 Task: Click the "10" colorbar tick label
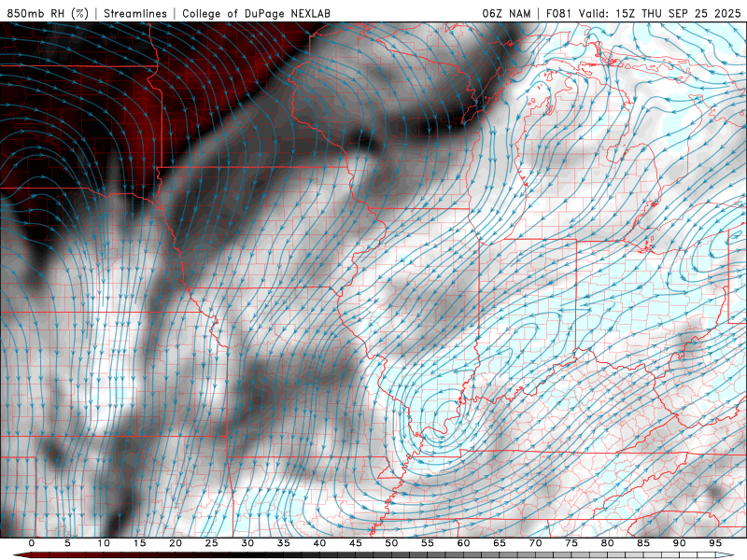coord(104,543)
